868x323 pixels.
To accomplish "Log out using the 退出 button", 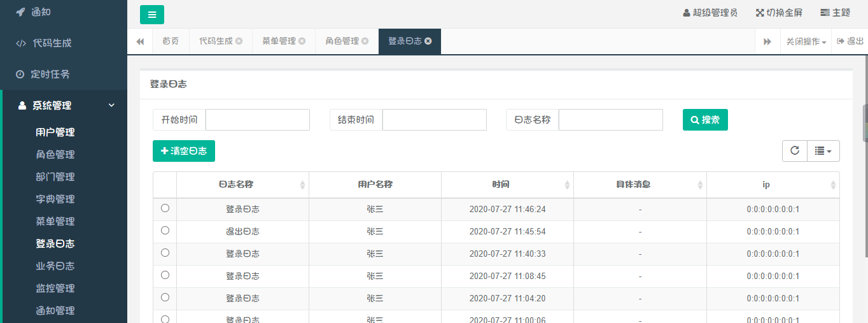I will click(x=850, y=41).
